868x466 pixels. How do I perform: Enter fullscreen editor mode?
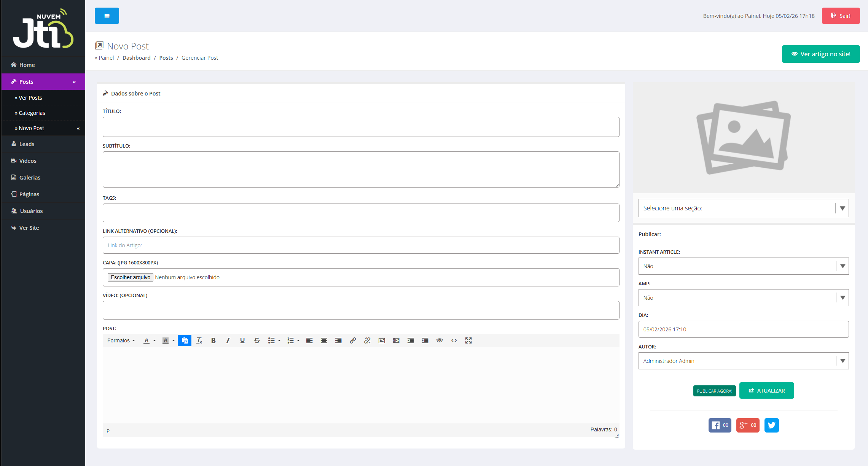(x=468, y=340)
